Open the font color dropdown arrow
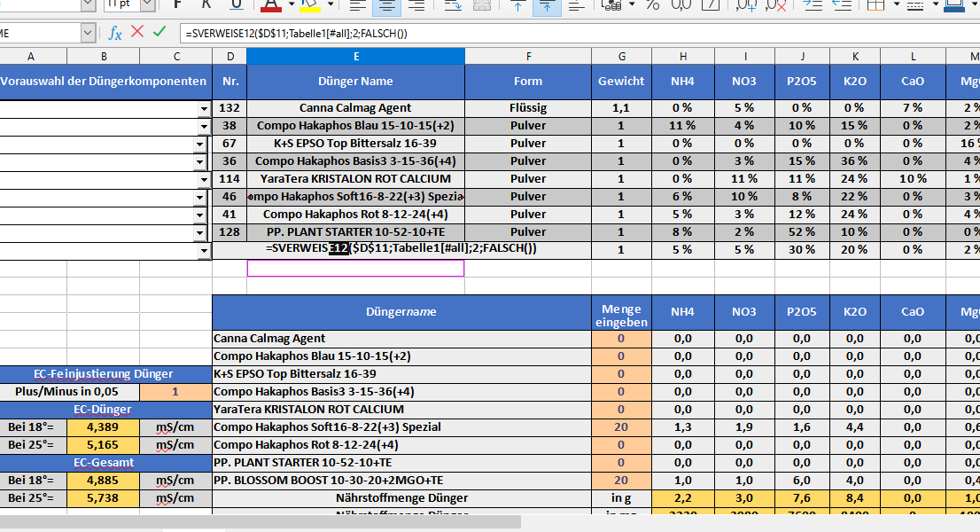Viewport: 980px width, 532px height. coord(290,5)
